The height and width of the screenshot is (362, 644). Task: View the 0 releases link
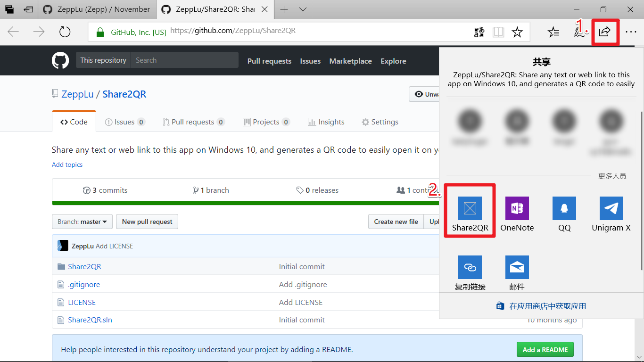coord(317,190)
